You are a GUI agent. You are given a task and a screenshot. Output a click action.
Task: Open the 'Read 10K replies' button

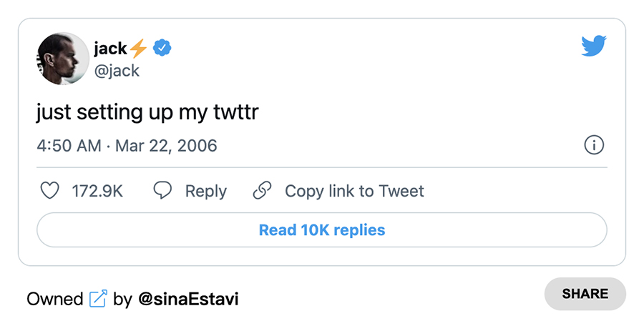click(322, 230)
